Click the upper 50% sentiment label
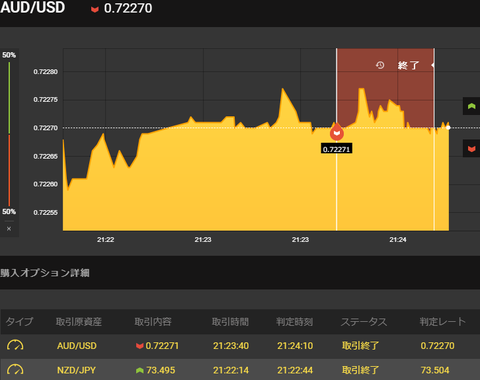 [9, 55]
